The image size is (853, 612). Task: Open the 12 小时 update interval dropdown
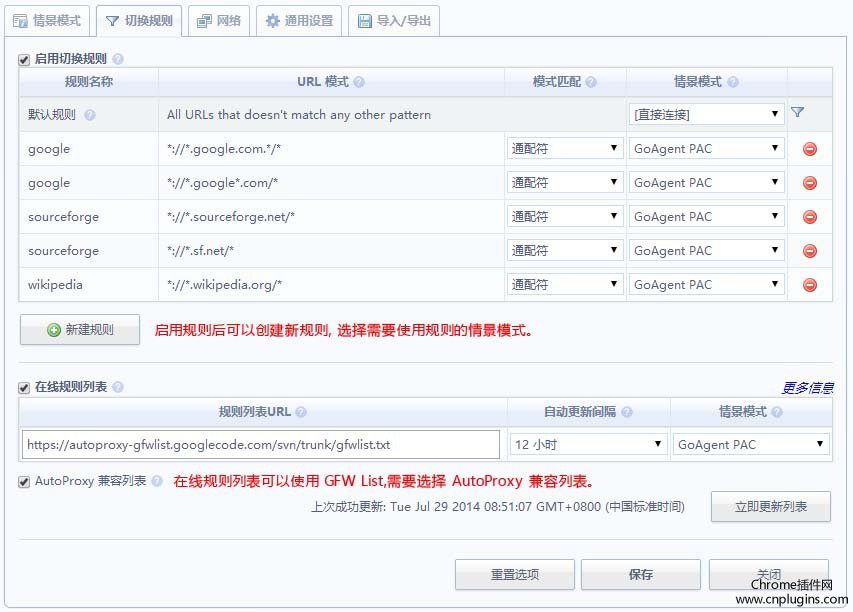point(588,444)
